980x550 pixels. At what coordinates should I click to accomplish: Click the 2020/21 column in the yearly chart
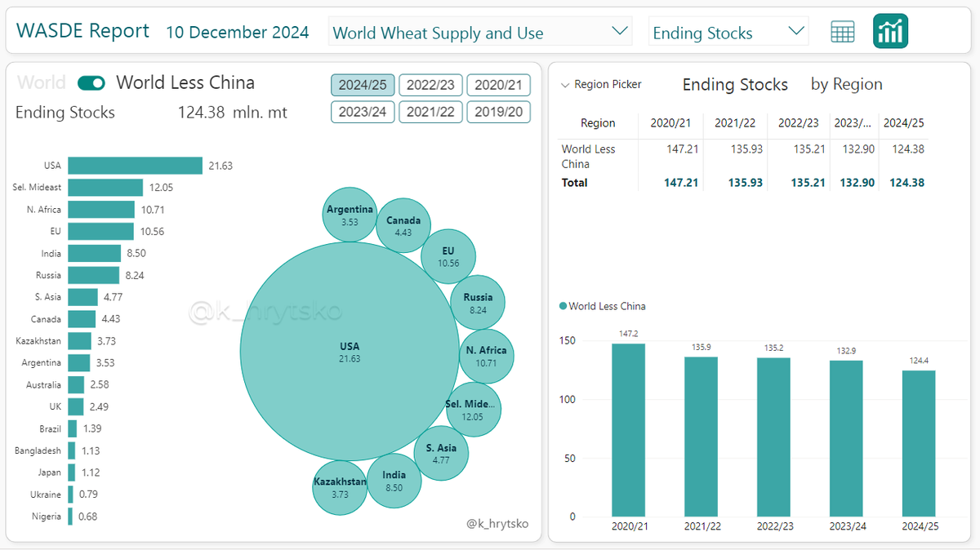point(629,432)
